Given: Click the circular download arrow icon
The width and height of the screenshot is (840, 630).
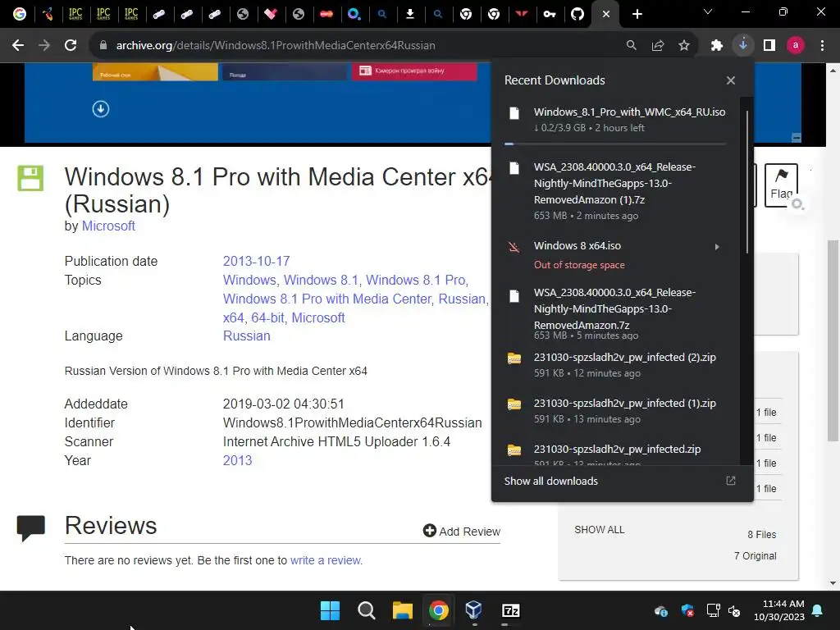Looking at the screenshot, I should (101, 109).
